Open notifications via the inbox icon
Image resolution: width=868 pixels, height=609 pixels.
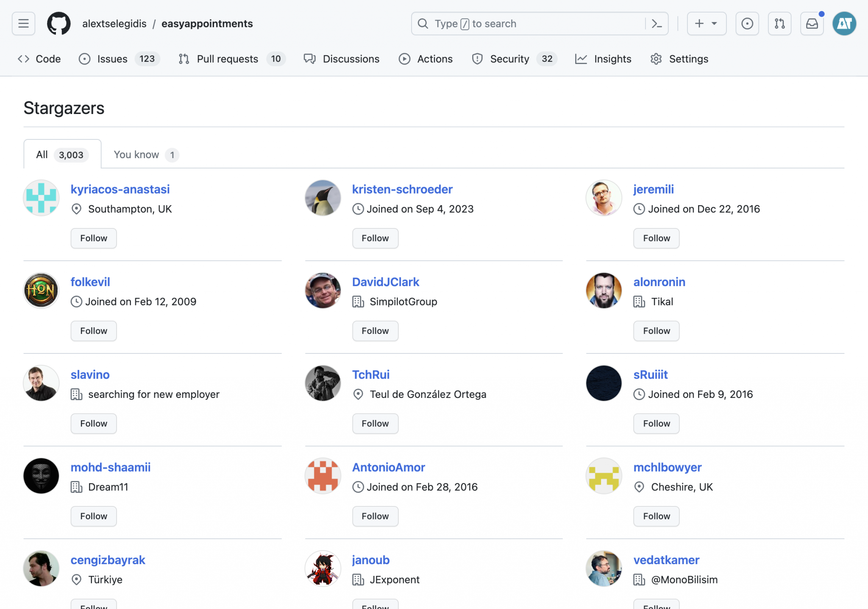point(812,24)
